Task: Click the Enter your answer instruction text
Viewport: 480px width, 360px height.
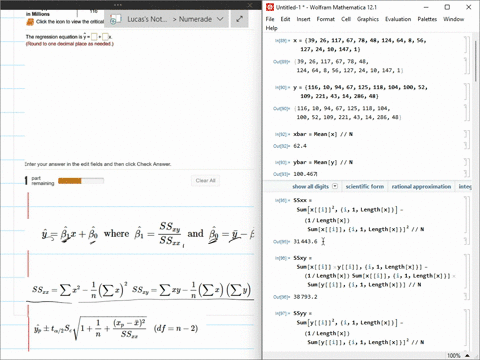Action: [98, 164]
